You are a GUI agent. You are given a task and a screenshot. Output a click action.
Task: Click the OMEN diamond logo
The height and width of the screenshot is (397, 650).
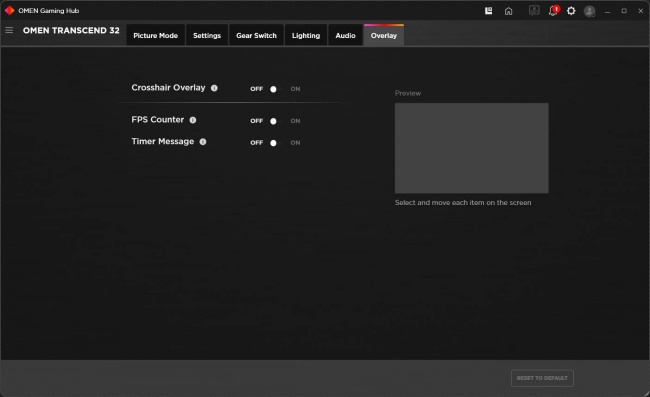(x=9, y=10)
